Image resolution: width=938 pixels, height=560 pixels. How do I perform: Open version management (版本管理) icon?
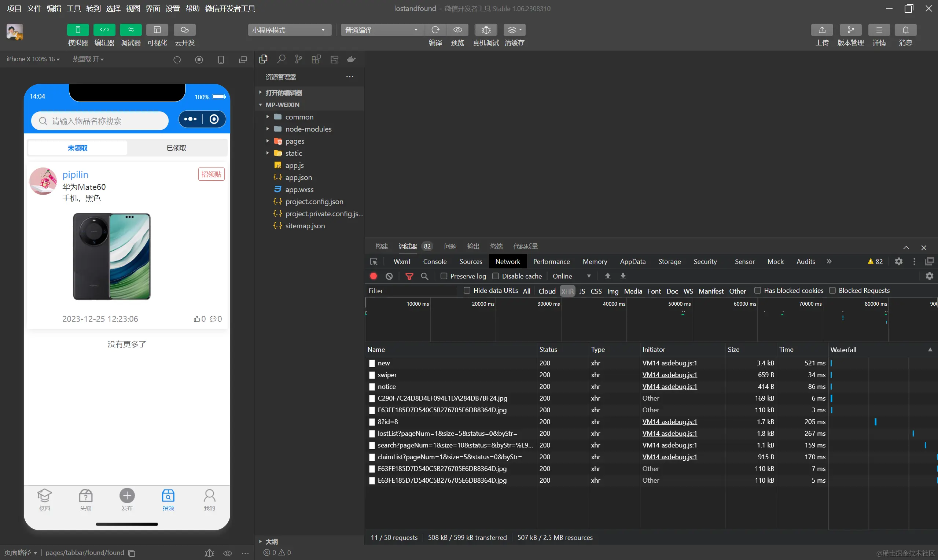click(850, 30)
